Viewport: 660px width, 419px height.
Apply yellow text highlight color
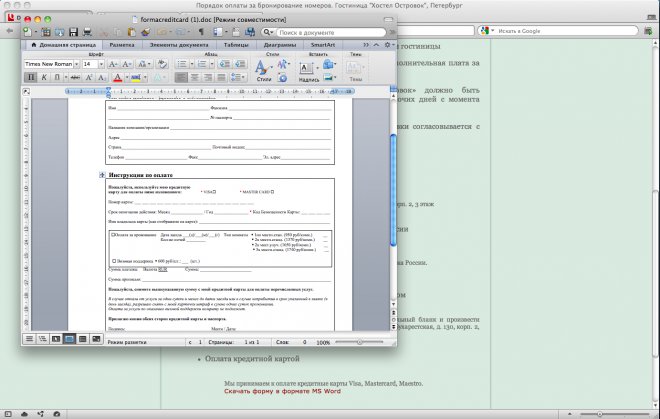coord(136,77)
